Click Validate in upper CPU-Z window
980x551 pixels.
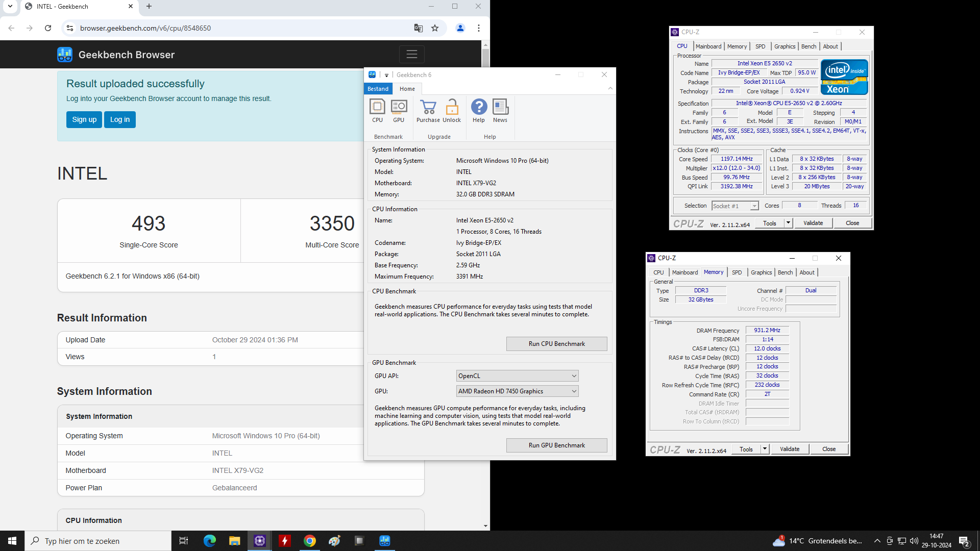[813, 223]
